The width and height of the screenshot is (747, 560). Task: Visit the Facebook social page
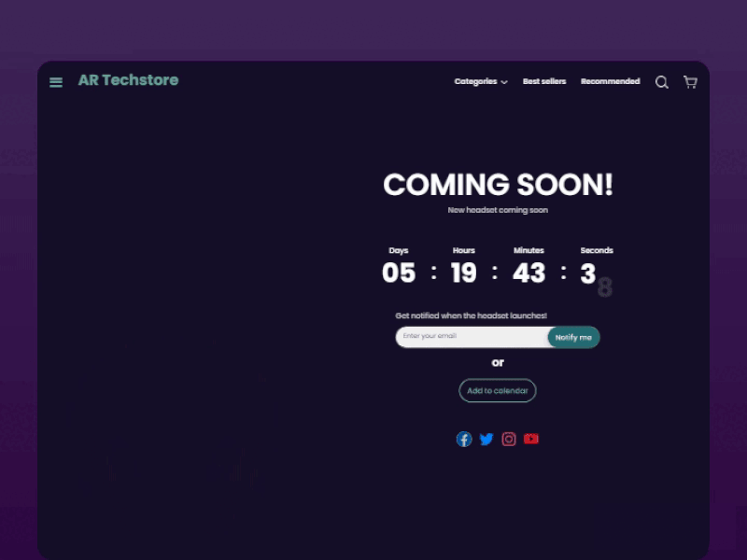[x=464, y=439]
